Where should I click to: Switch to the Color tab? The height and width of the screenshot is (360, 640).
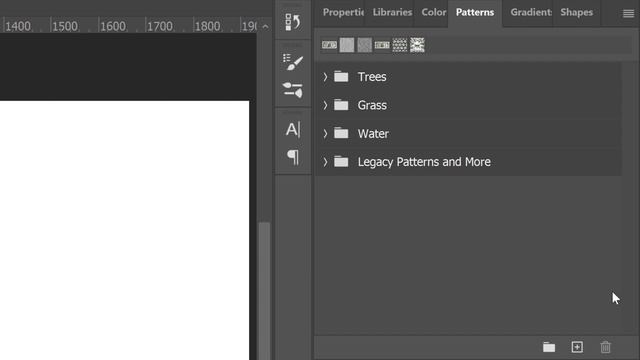click(433, 12)
